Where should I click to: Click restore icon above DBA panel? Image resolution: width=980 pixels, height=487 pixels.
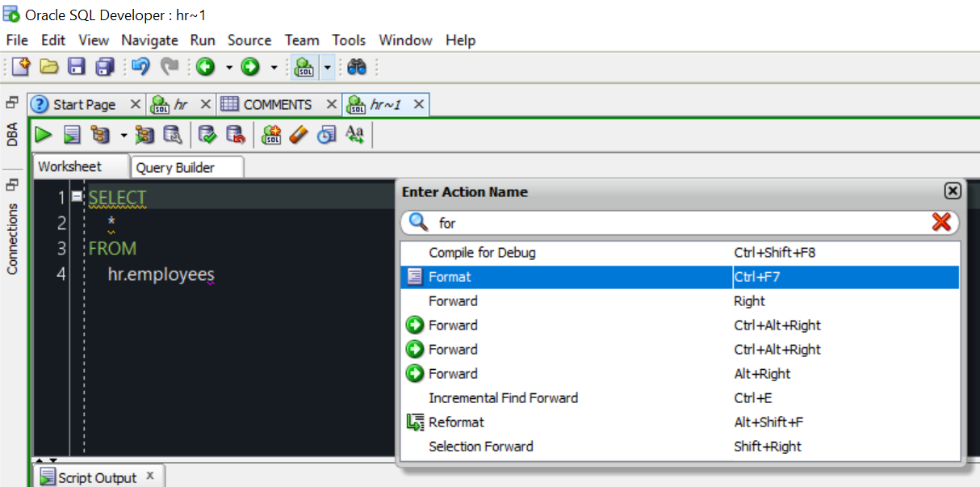click(12, 103)
